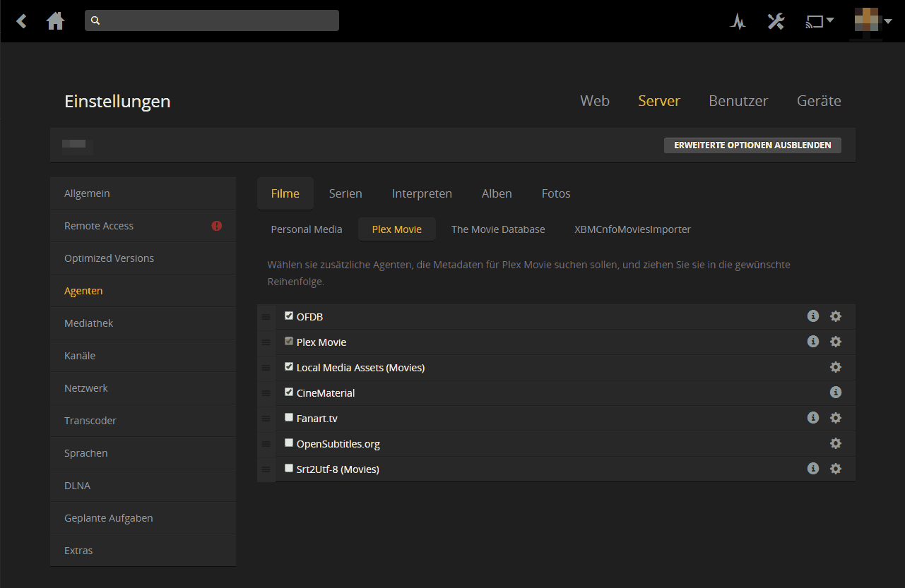Uncheck the CineMaterial agent checkbox
The height and width of the screenshot is (588, 905).
pos(289,392)
